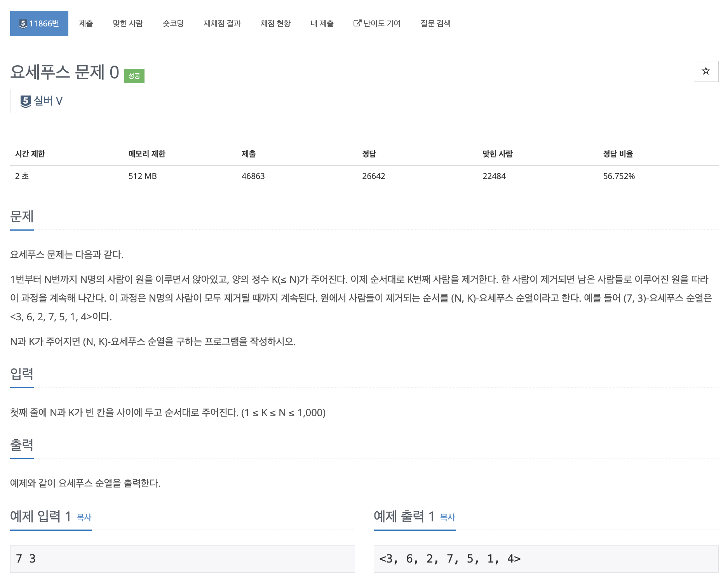The width and height of the screenshot is (728, 587).
Task: Copy example output 1 via 복사
Action: tap(448, 517)
